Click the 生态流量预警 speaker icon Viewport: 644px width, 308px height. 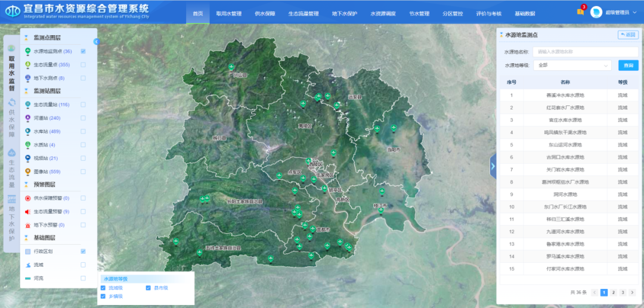point(27,211)
